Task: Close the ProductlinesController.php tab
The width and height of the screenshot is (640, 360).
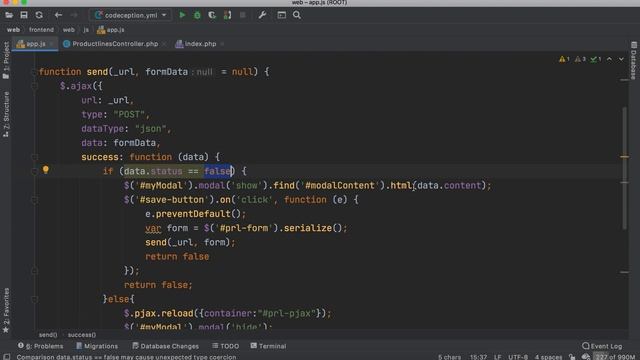Action: tap(164, 44)
